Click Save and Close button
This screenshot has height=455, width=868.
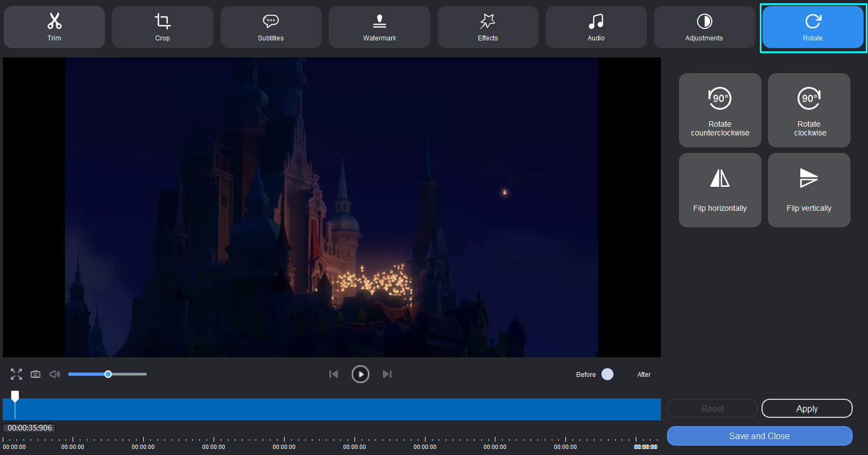(x=759, y=436)
